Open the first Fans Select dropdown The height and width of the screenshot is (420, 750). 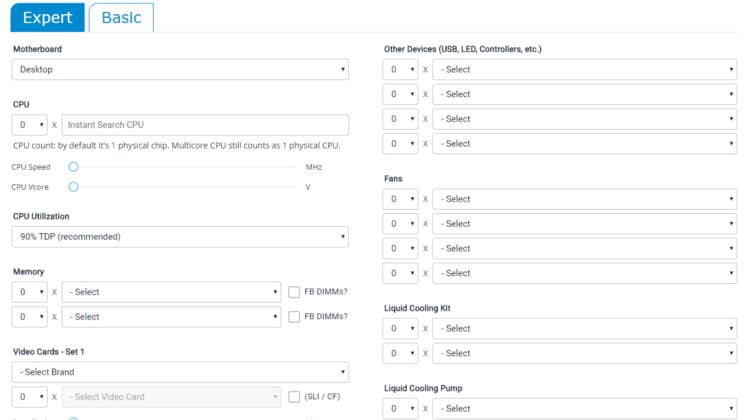[x=585, y=199]
